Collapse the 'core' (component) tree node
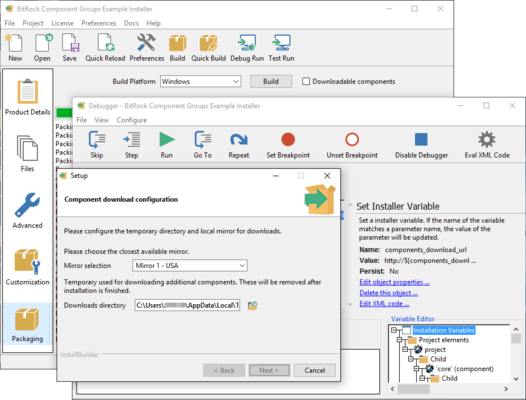Viewport: 526px width, 400px height. click(417, 369)
